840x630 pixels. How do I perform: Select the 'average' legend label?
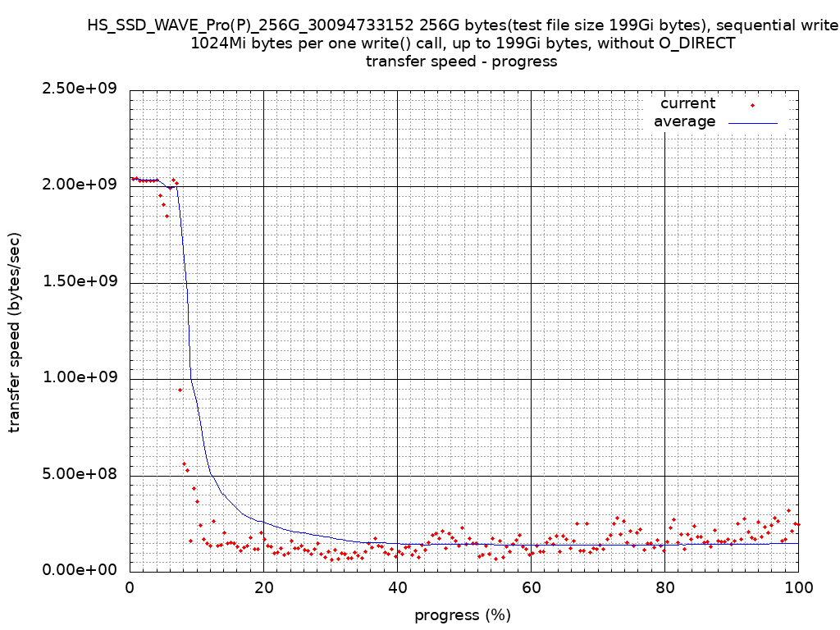684,121
